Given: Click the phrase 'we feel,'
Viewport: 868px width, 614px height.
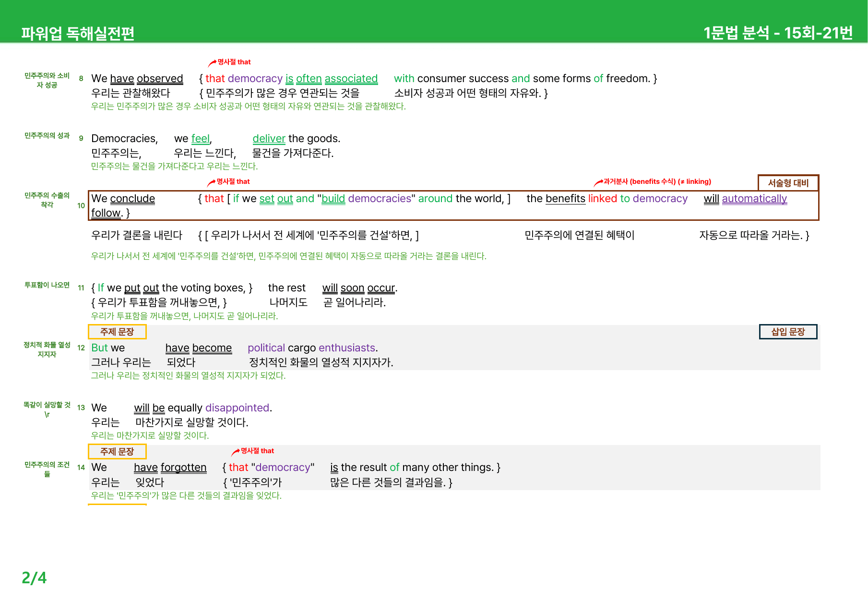Looking at the screenshot, I should coord(193,139).
